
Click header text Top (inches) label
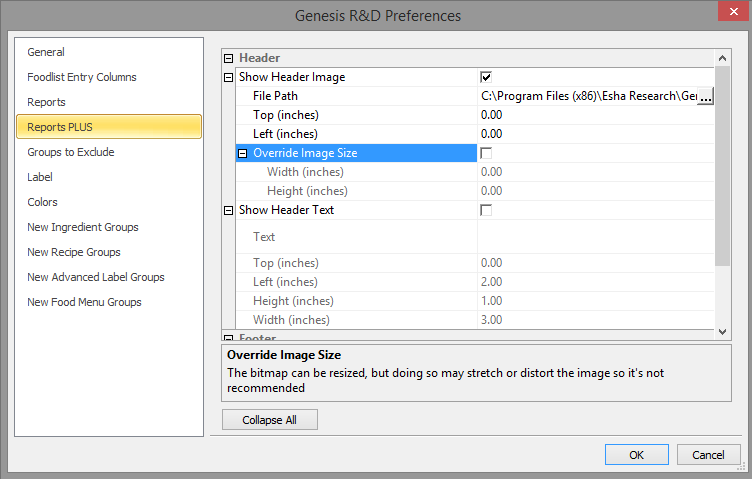tap(286, 263)
